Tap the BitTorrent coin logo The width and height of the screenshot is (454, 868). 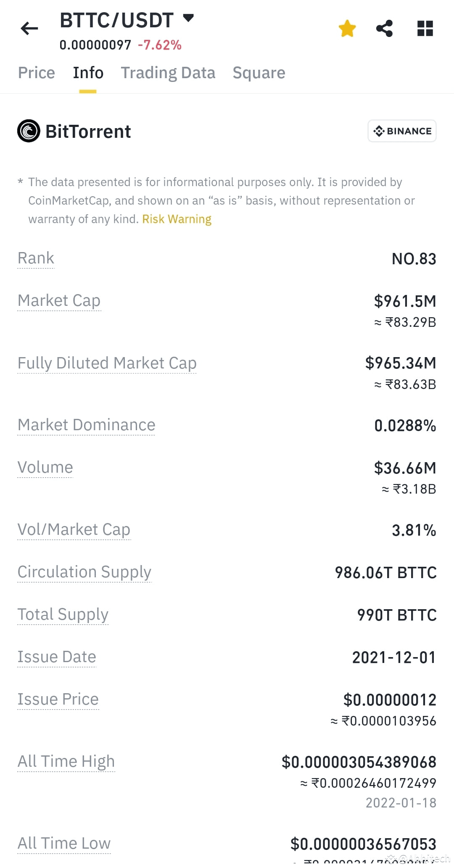click(x=29, y=131)
